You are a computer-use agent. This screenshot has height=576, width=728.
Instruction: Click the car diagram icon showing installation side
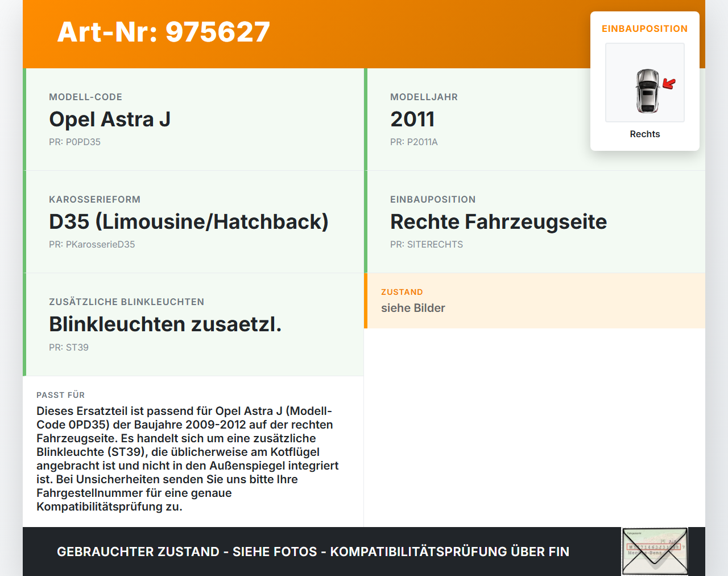644,83
